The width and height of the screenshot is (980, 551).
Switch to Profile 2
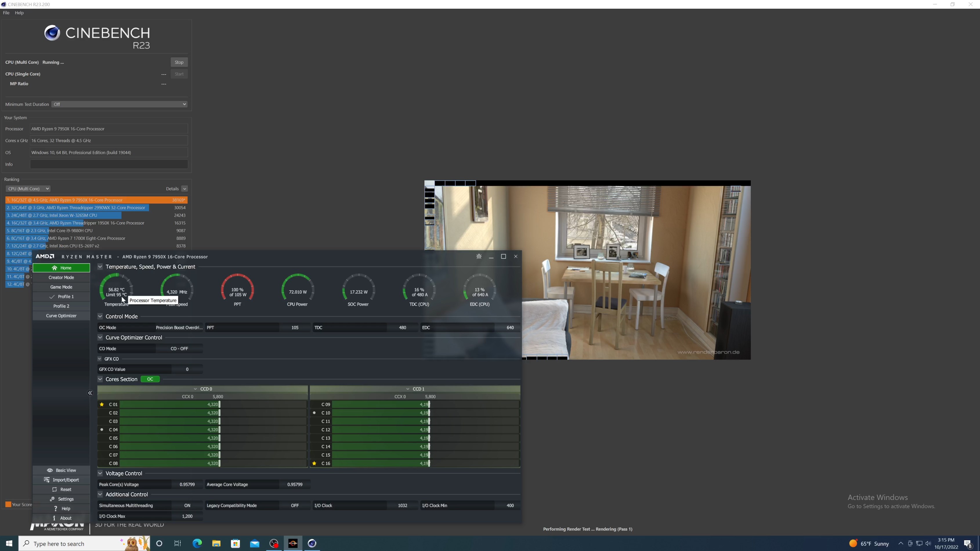(61, 306)
